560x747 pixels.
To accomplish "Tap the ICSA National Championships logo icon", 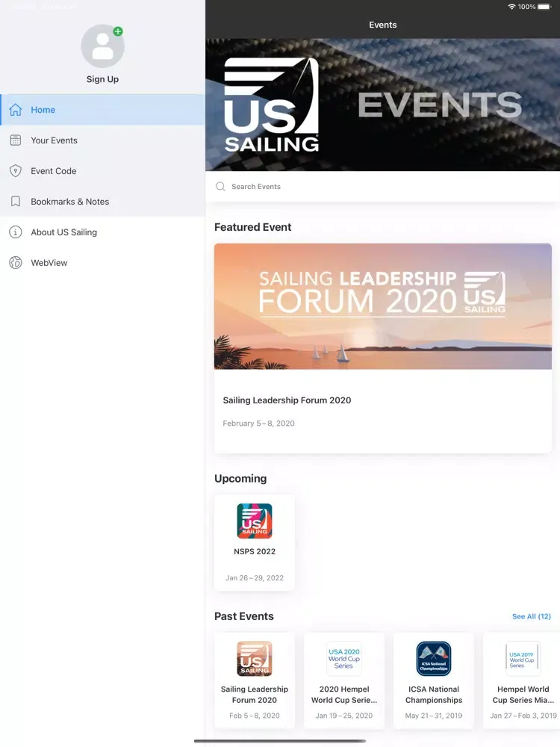I will tap(434, 659).
